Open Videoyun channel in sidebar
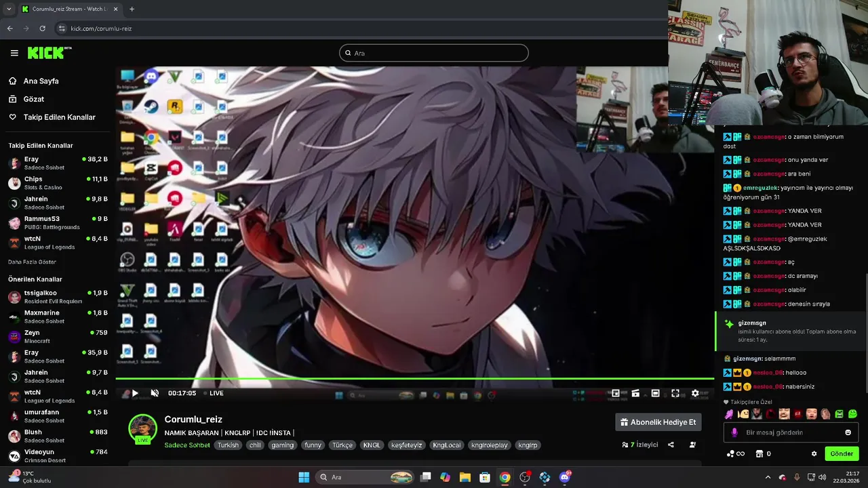This screenshot has height=488, width=868. click(58, 455)
